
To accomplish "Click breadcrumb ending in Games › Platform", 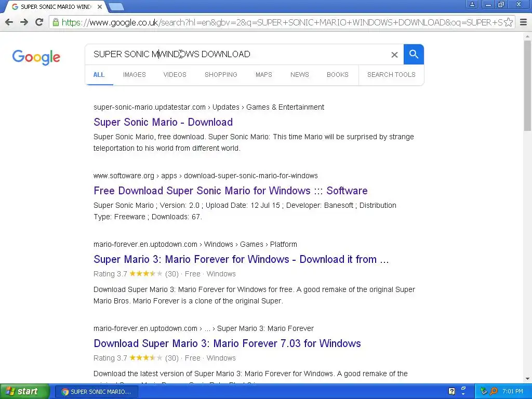I will 195,244.
